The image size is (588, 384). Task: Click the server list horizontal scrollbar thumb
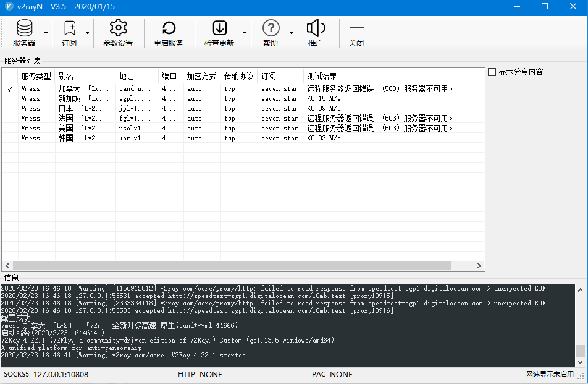pos(232,265)
